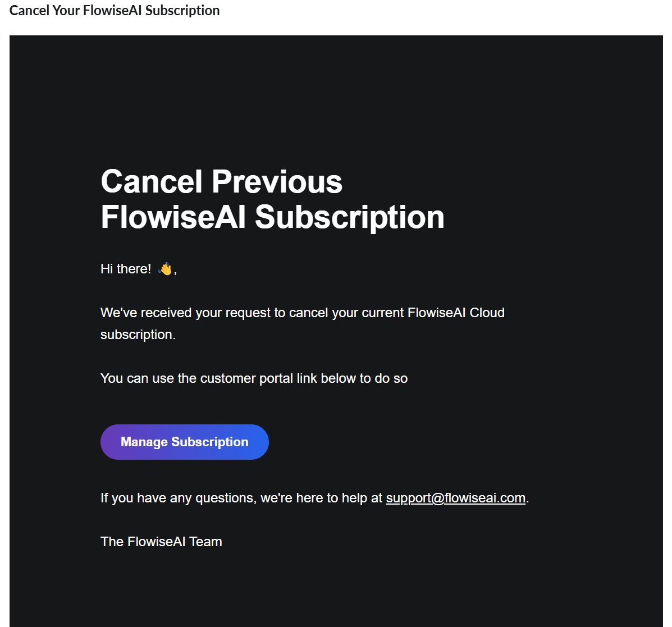Click "FlowiseAI Cloud" in the body paragraph
Image resolution: width=672 pixels, height=627 pixels.
(456, 313)
